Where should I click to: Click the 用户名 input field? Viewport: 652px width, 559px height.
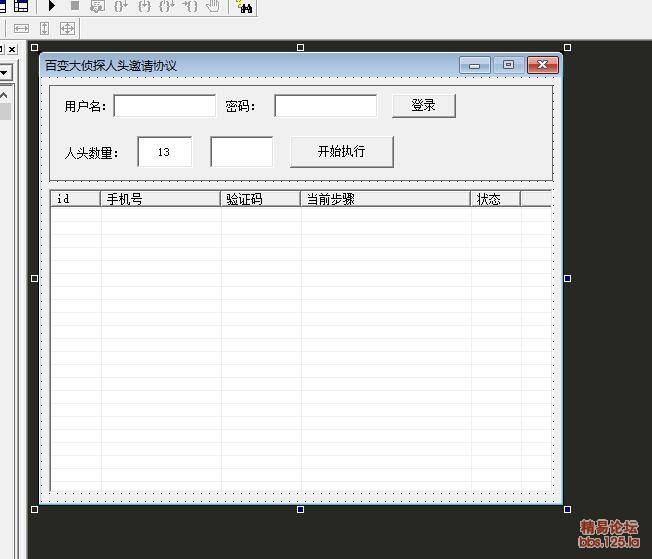pos(165,106)
